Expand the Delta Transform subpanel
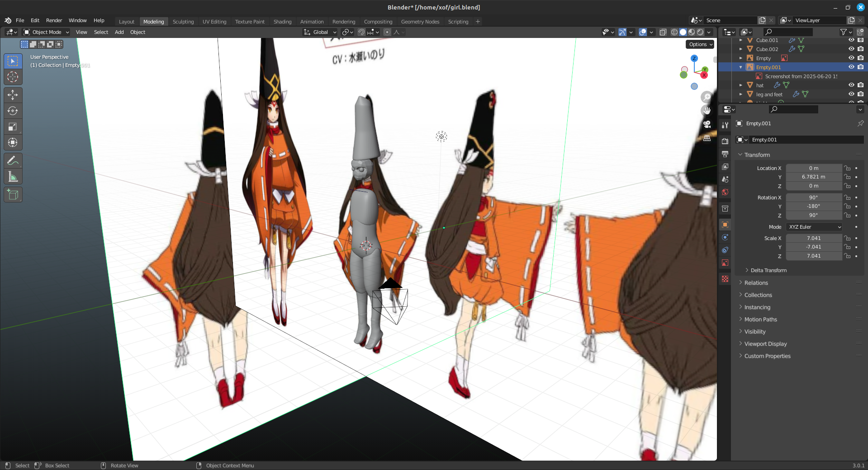 pos(768,270)
